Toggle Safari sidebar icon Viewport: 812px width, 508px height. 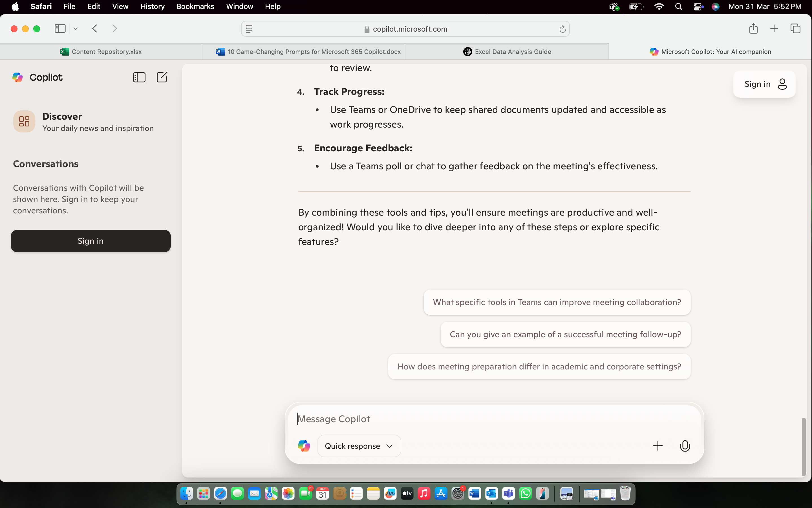click(x=60, y=29)
